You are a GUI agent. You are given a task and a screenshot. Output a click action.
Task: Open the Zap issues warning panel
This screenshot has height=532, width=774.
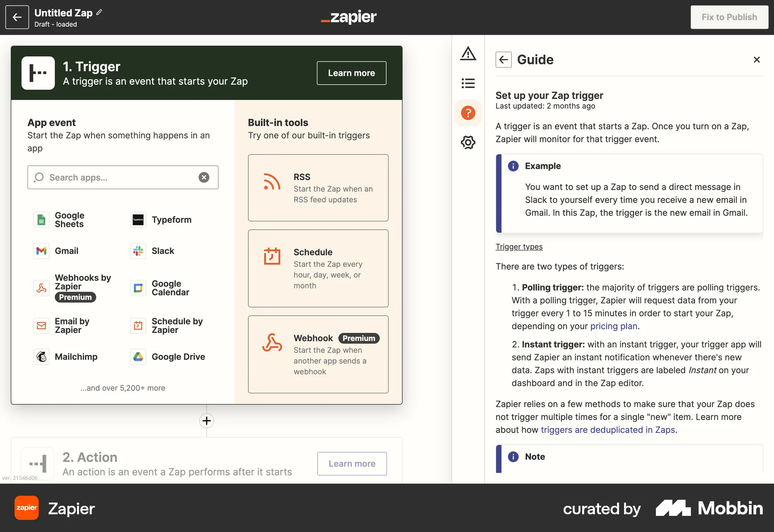coord(468,53)
